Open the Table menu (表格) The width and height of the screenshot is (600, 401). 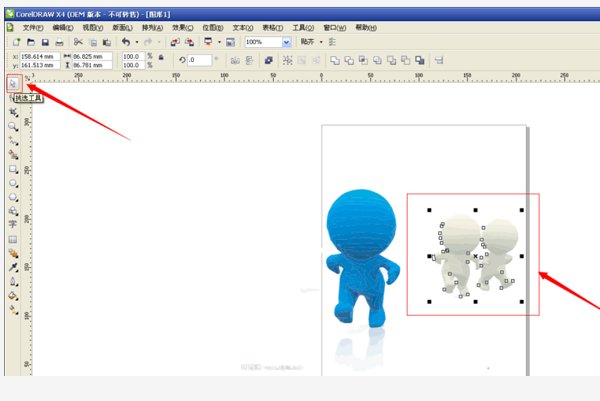pyautogui.click(x=273, y=28)
